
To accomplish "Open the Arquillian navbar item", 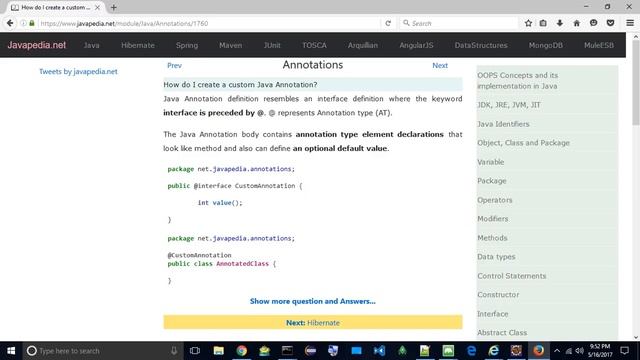I will [363, 45].
